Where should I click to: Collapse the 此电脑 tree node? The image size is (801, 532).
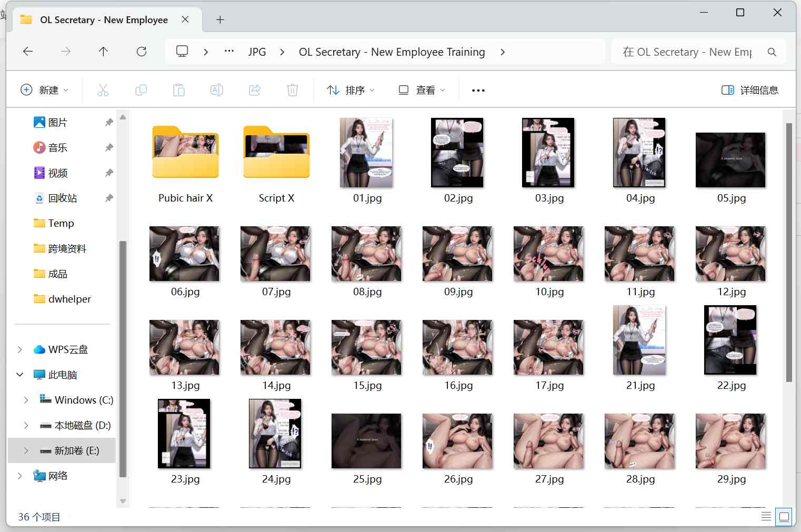tap(20, 375)
